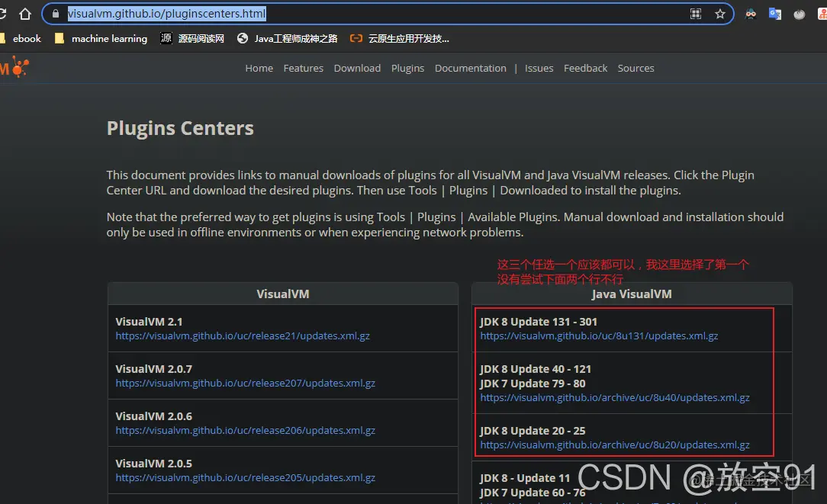Open the 源码阅读网 bookmark

coord(192,38)
